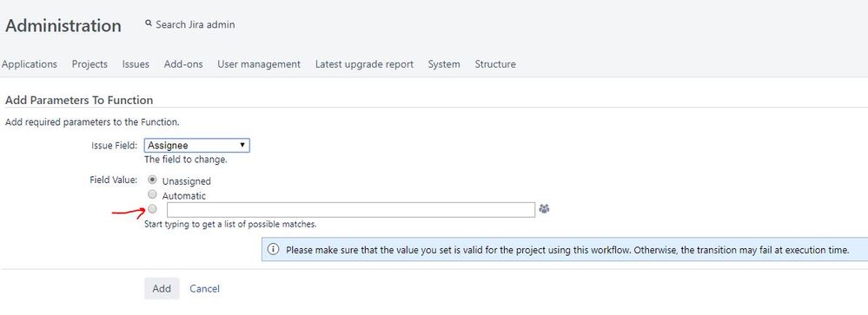Image resolution: width=868 pixels, height=315 pixels.
Task: Click the 'Start typing to get a list' hint
Action: point(230,225)
